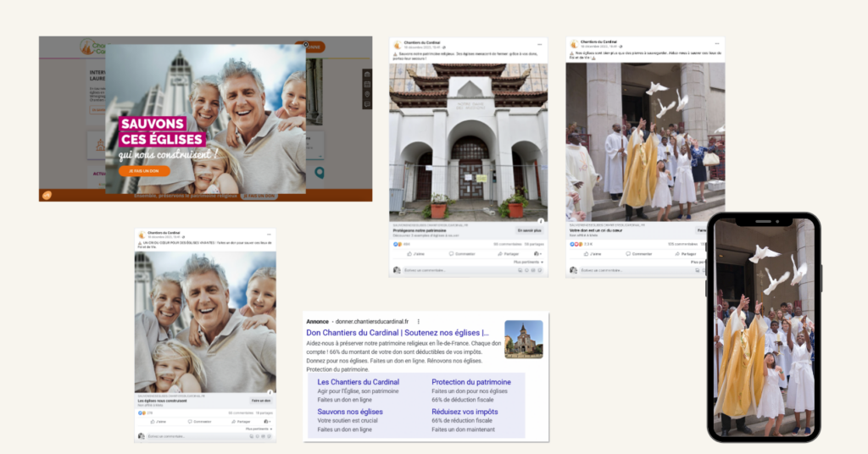The image size is (868, 454).
Task: Open 'Sauvons nos églises' sitelink
Action: click(x=350, y=412)
